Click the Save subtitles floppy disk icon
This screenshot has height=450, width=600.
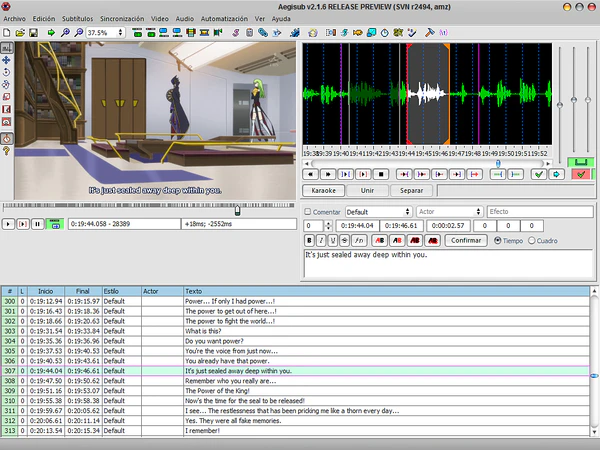click(33, 33)
